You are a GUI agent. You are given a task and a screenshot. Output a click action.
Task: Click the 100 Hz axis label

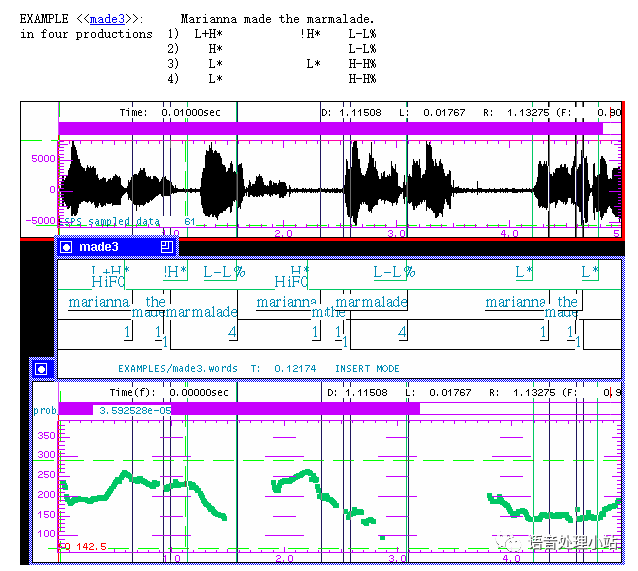[x=46, y=533]
